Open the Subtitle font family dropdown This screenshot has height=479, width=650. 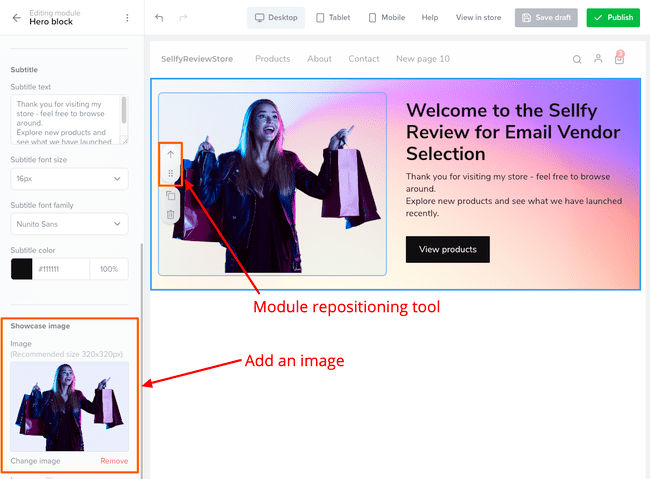click(69, 224)
